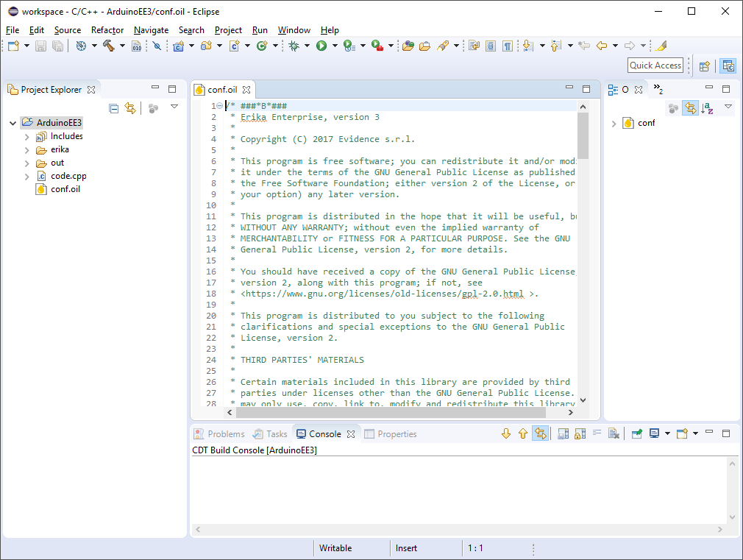The width and height of the screenshot is (743, 560).
Task: Expand the out folder node
Action: pos(27,163)
